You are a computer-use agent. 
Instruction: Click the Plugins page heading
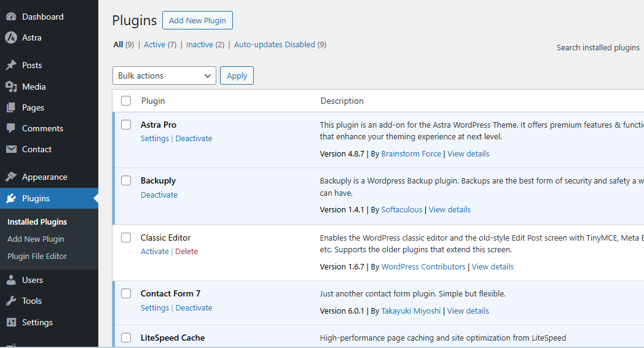pos(135,20)
